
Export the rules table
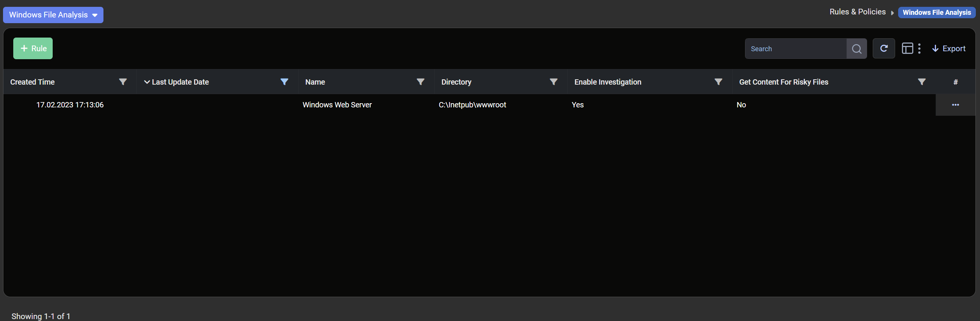point(949,48)
